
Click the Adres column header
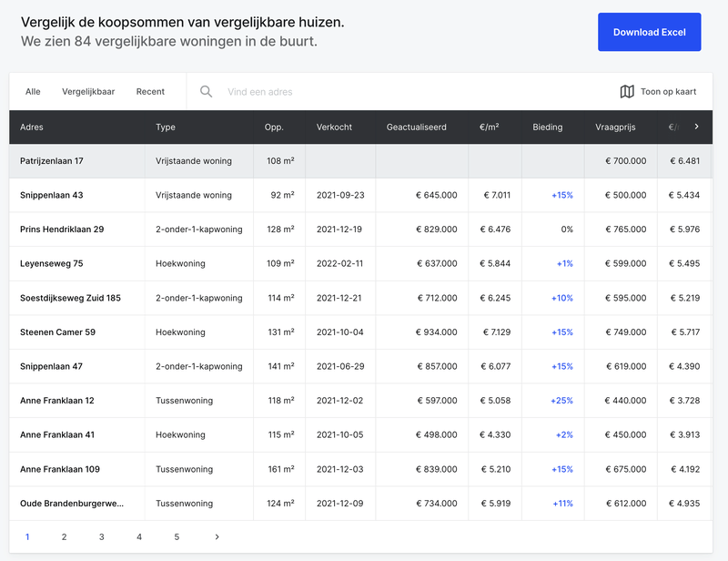tap(31, 127)
